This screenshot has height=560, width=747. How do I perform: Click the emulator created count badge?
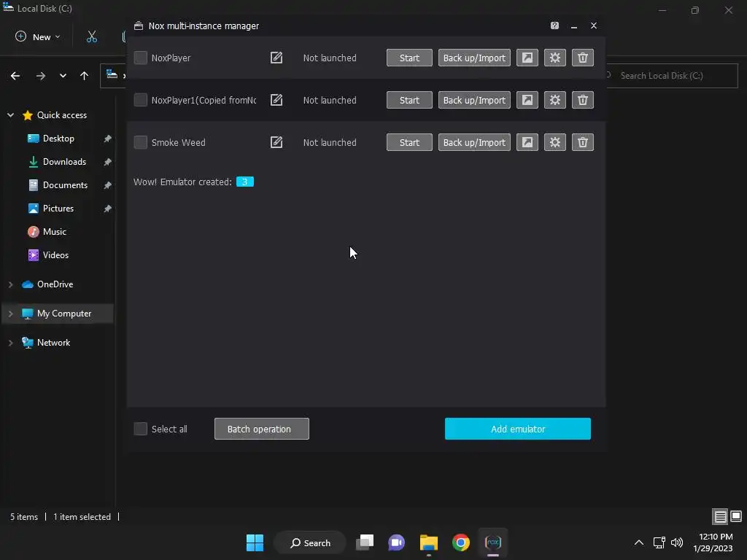(245, 182)
